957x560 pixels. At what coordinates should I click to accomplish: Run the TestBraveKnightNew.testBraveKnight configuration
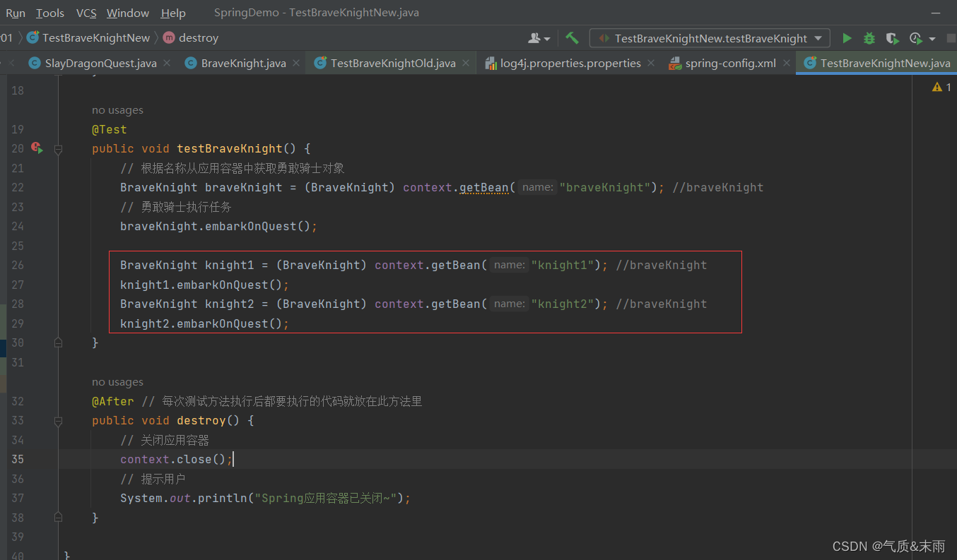[847, 38]
